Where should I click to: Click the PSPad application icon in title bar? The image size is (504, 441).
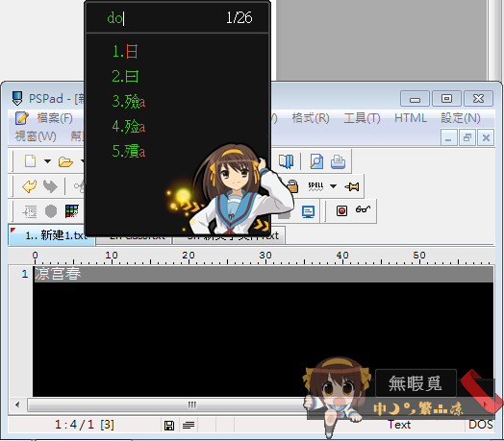17,98
